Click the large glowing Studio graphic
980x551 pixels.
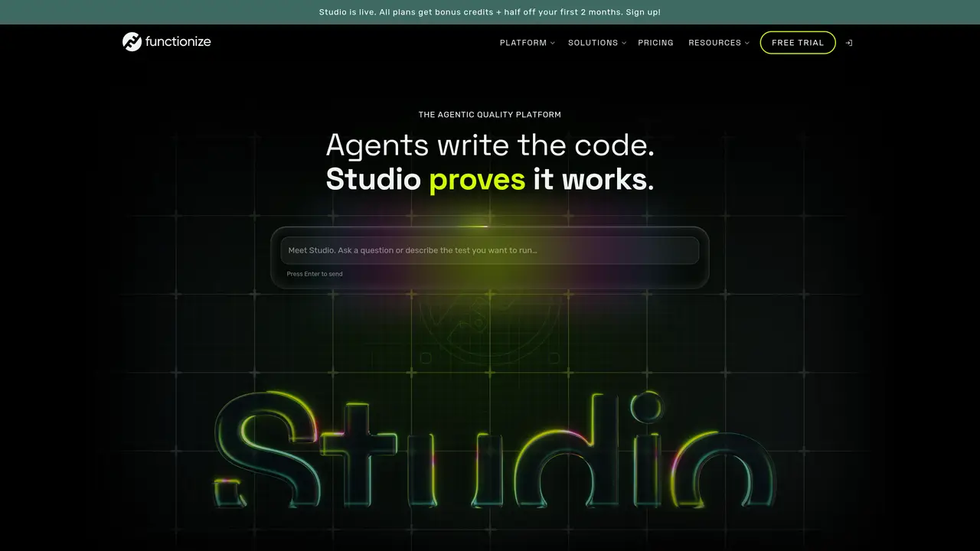pos(494,452)
